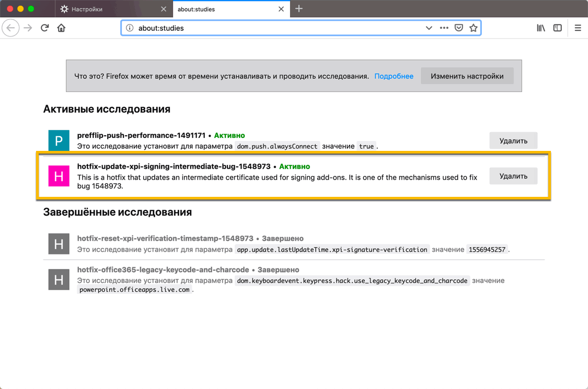Reload the about:studies page
588x389 pixels.
[x=44, y=28]
